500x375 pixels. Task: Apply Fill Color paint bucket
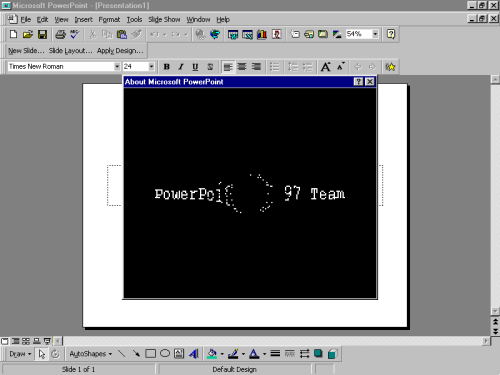212,354
